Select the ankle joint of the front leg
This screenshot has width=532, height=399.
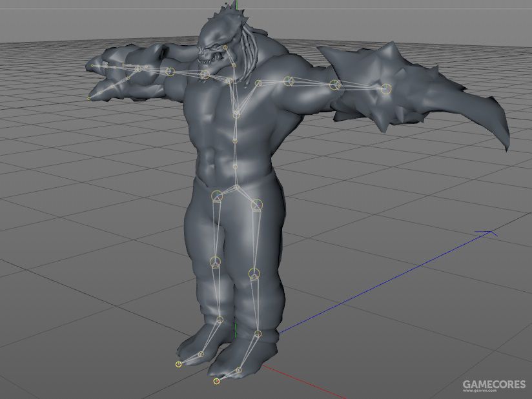(x=258, y=334)
